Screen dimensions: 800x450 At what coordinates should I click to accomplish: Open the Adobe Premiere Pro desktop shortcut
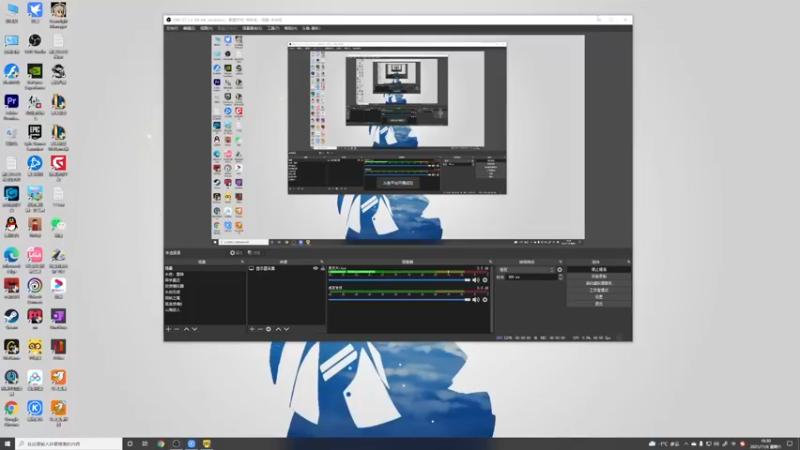tap(11, 107)
